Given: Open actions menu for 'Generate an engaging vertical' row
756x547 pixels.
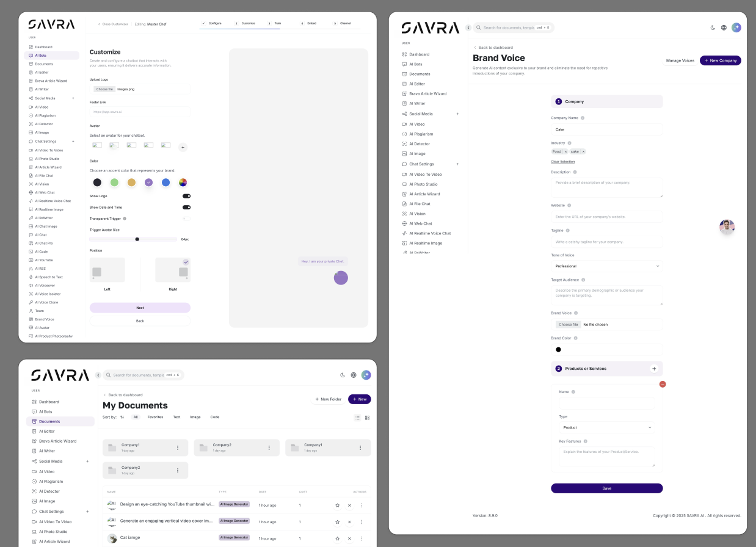Looking at the screenshot, I should tap(362, 521).
